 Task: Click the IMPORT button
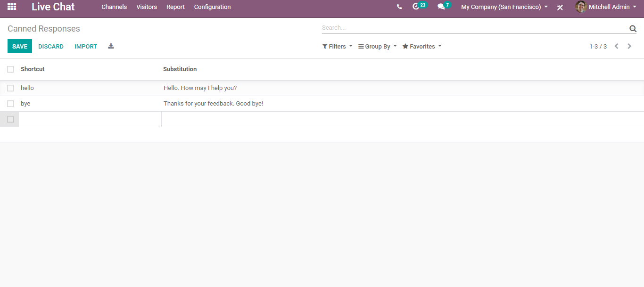pyautogui.click(x=86, y=46)
